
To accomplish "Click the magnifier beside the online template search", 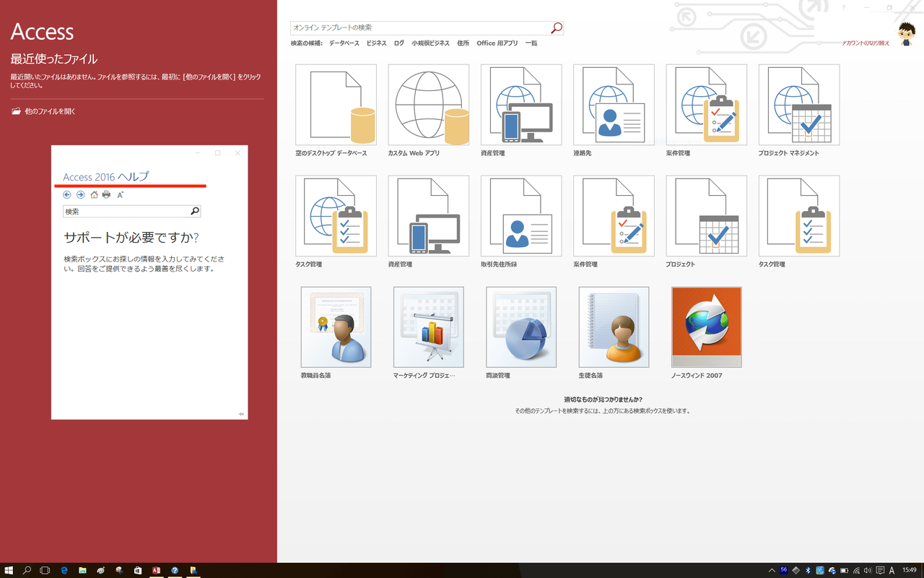I will click(556, 27).
